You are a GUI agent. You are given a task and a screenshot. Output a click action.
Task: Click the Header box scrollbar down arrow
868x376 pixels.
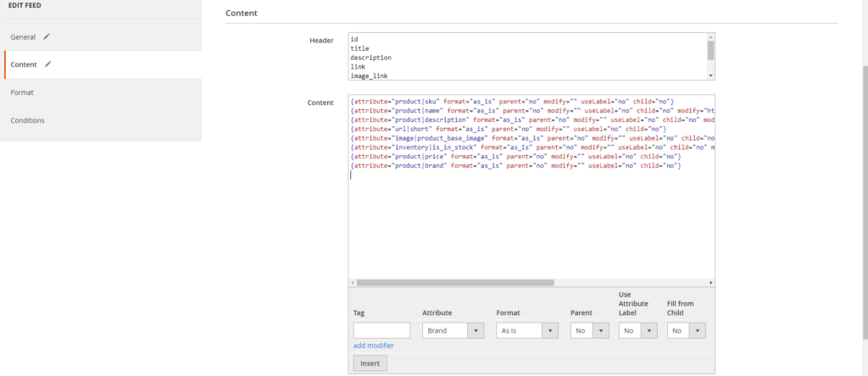point(710,76)
